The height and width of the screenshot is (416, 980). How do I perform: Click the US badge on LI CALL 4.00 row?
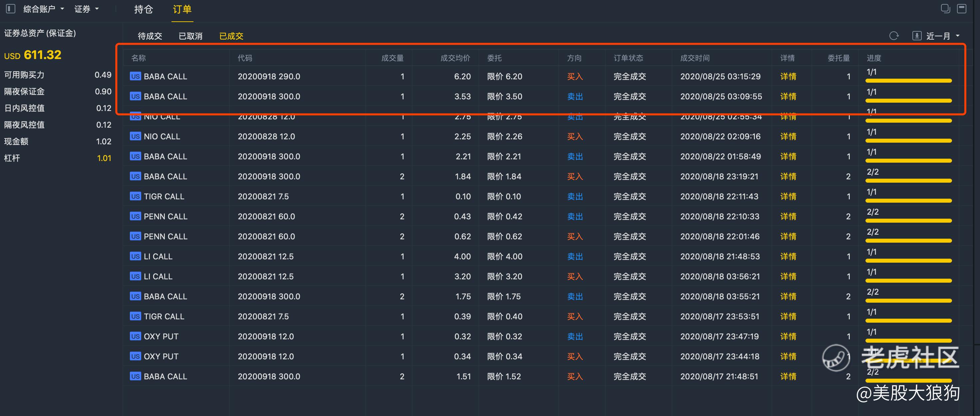click(x=135, y=256)
